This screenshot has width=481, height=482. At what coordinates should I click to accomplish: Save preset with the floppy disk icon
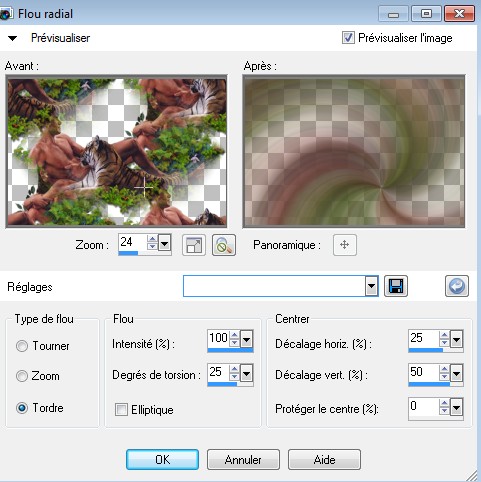pyautogui.click(x=396, y=286)
